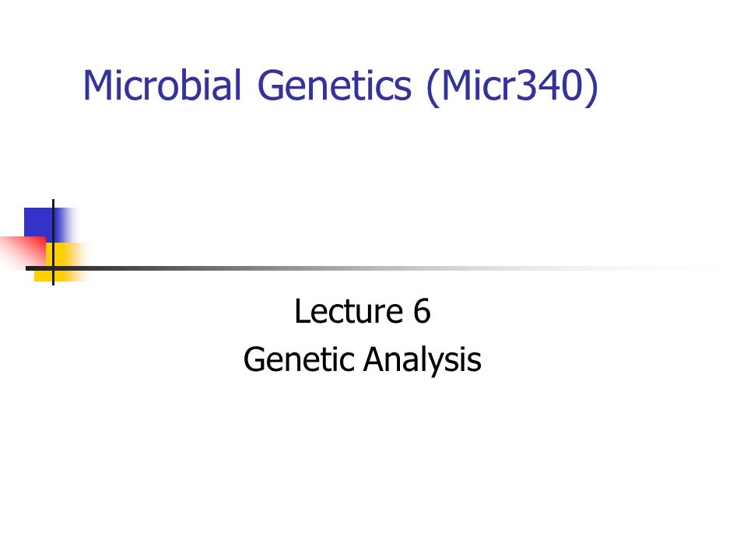Click the capital "M" starting the title

tap(97, 86)
